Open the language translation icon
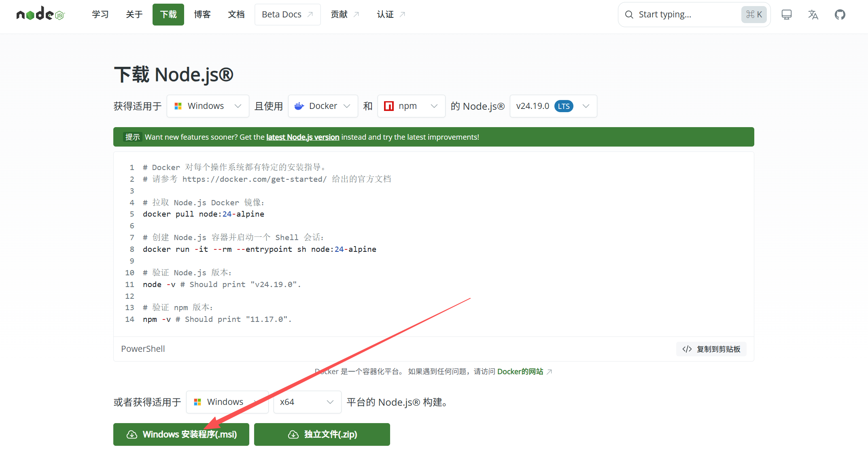The width and height of the screenshot is (868, 464). (x=813, y=15)
